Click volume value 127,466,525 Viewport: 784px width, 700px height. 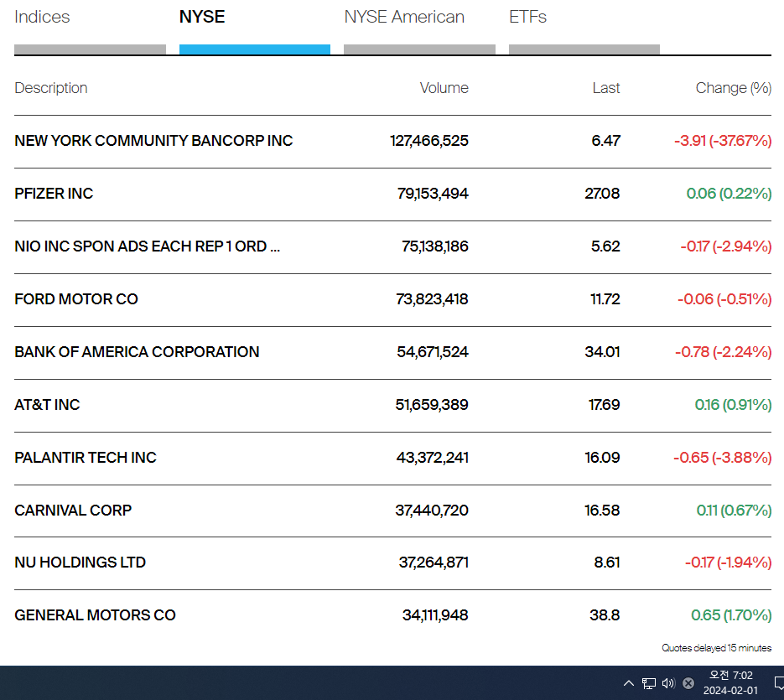click(x=429, y=141)
